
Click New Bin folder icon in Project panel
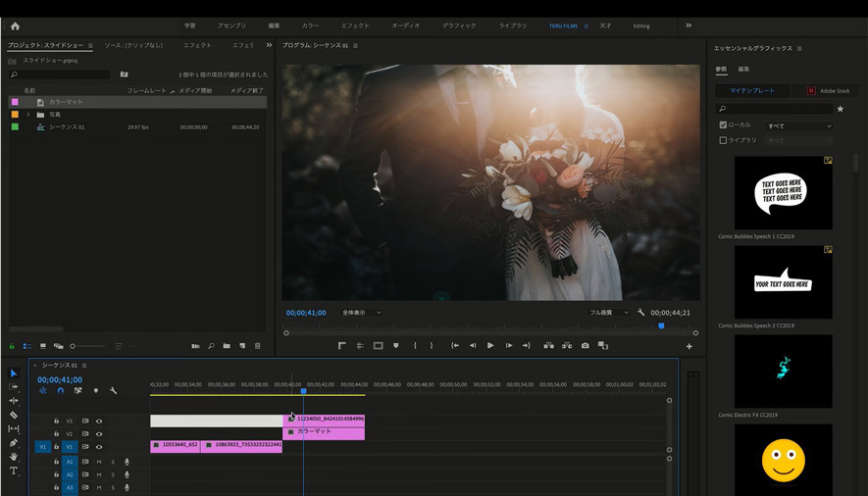click(227, 346)
